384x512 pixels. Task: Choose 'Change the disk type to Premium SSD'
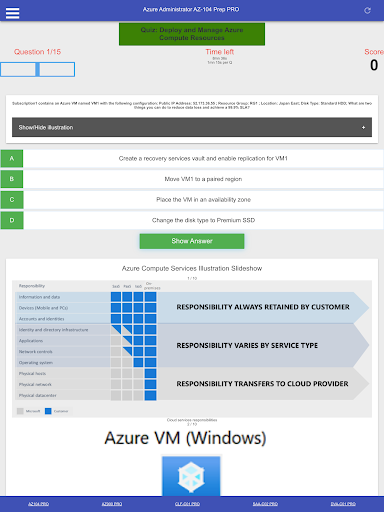click(203, 220)
